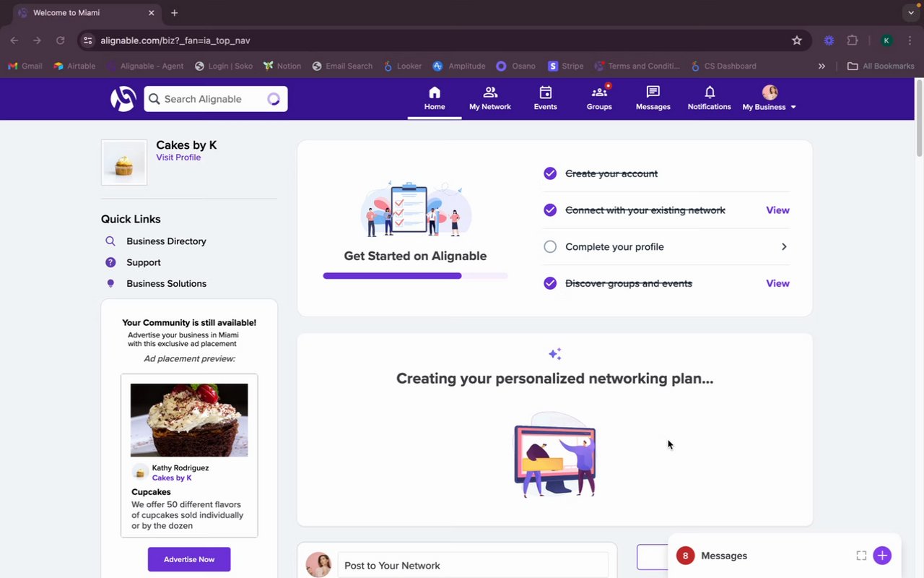Open My Network in top navigation

490,98
